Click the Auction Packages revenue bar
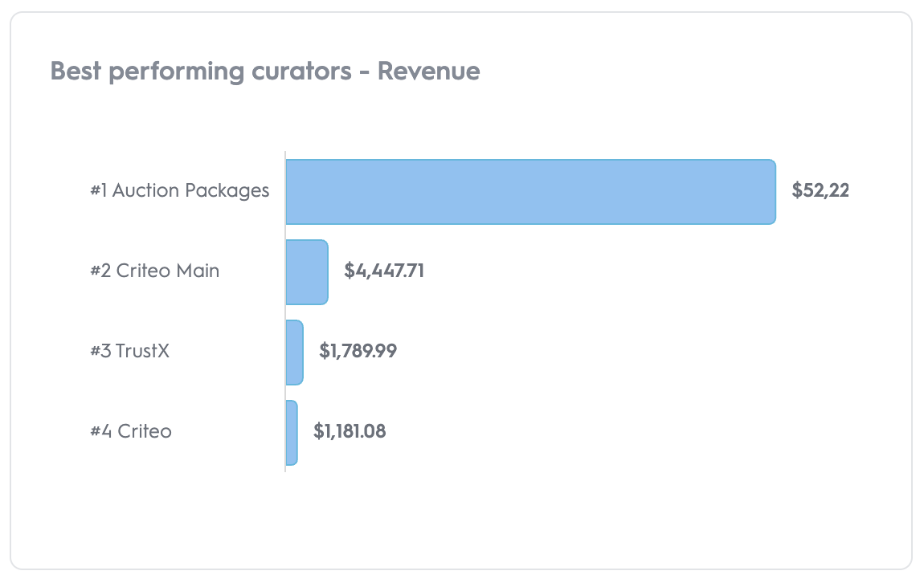The width and height of the screenshot is (924, 583). pyautogui.click(x=530, y=192)
